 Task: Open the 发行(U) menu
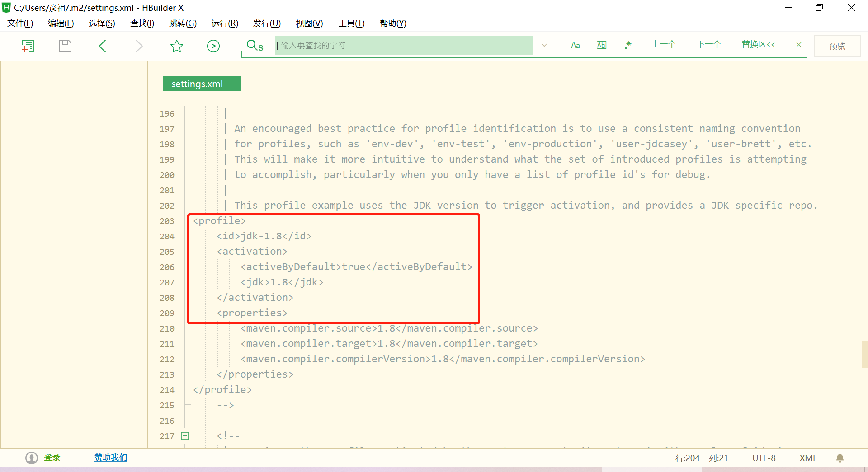click(267, 23)
